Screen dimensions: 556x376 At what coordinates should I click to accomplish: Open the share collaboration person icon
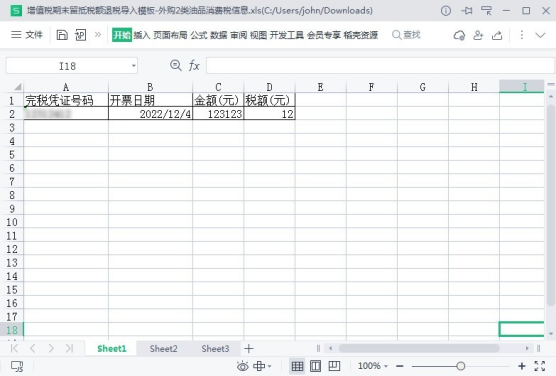point(478,35)
